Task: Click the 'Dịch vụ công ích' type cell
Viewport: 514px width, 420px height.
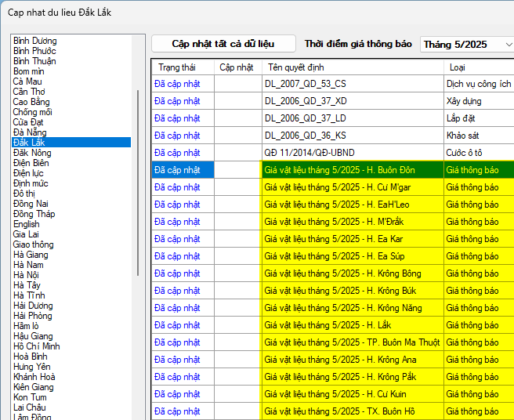Action: click(x=479, y=84)
